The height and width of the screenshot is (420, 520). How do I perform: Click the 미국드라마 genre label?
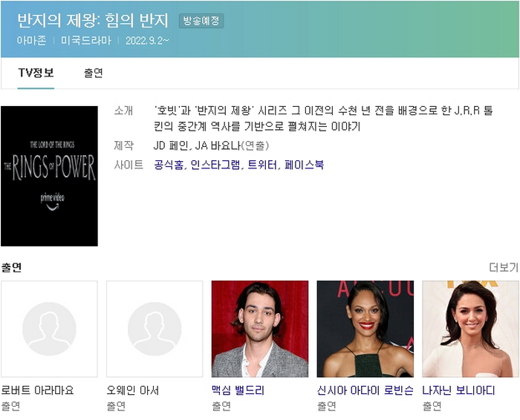86,40
